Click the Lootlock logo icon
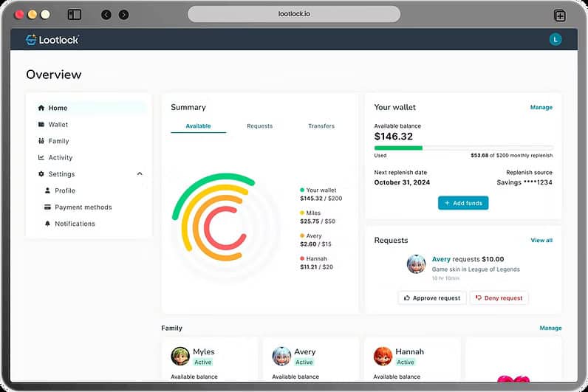588x392 pixels. point(31,40)
